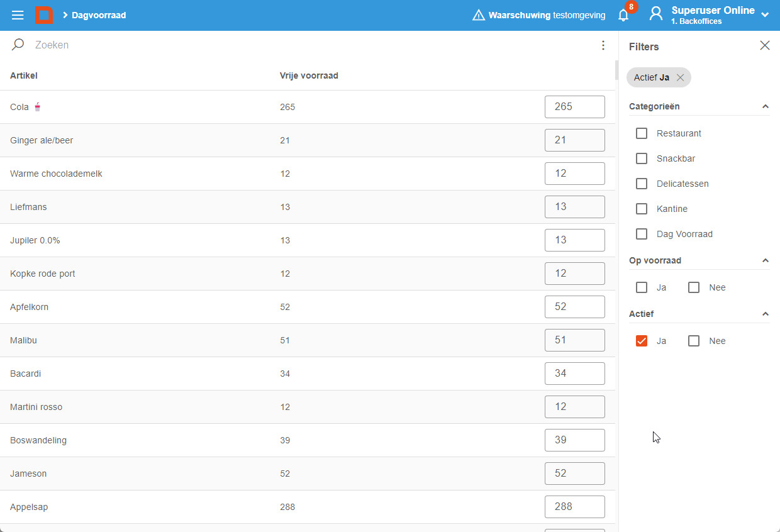This screenshot has width=780, height=532.
Task: Click the stock input for Jameson
Action: tap(575, 474)
